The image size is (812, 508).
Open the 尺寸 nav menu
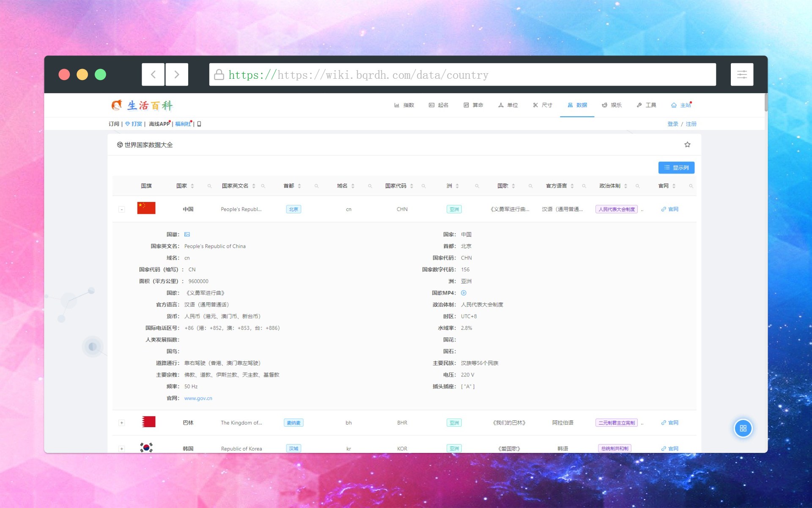click(x=543, y=105)
